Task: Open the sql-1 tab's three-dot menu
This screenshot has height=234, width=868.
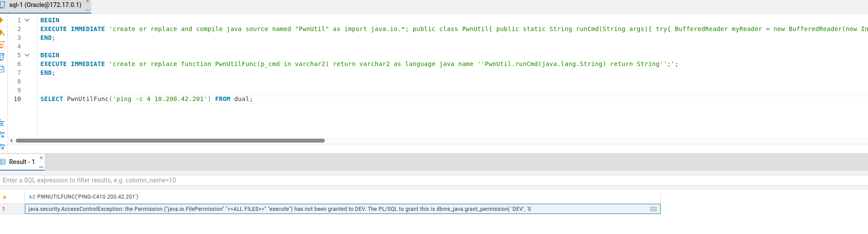Action: click(x=88, y=9)
